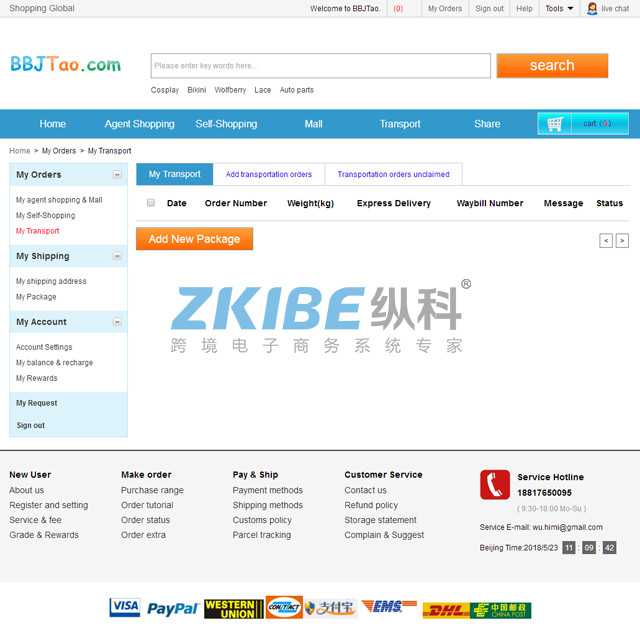
Task: Collapse the My Account section
Action: tap(117, 322)
